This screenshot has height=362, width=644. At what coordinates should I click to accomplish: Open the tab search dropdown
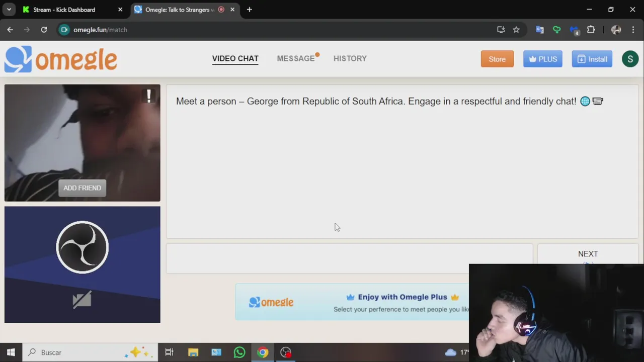[x=9, y=10]
